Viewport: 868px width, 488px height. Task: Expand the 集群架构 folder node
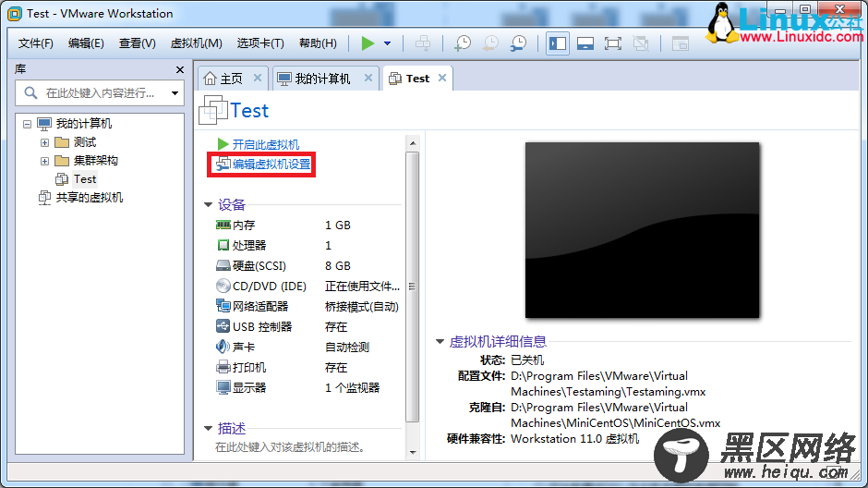click(45, 161)
